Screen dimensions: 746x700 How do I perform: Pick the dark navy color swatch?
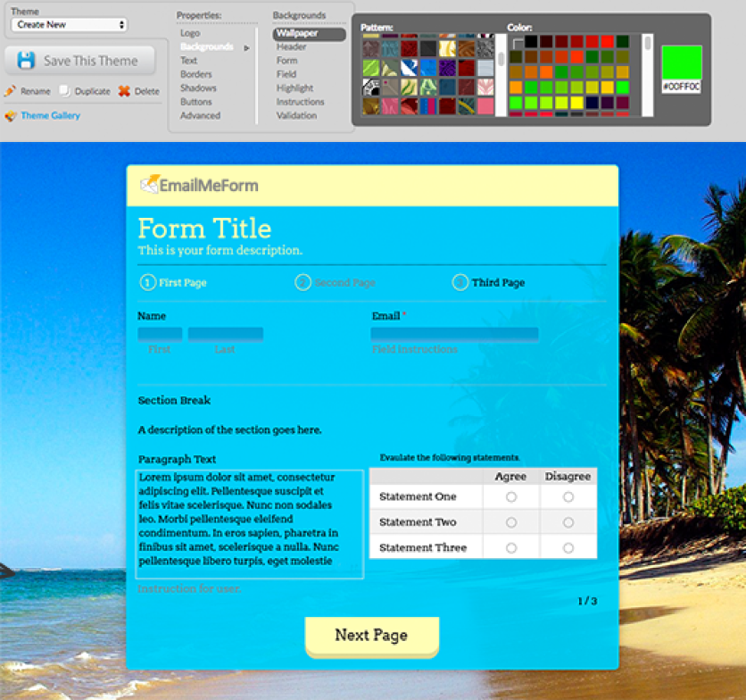593,103
